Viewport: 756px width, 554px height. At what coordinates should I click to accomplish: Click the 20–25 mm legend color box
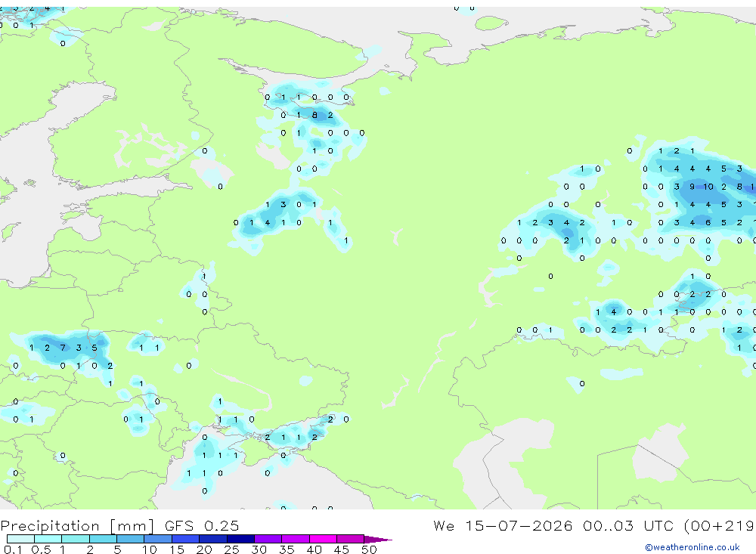(212, 539)
